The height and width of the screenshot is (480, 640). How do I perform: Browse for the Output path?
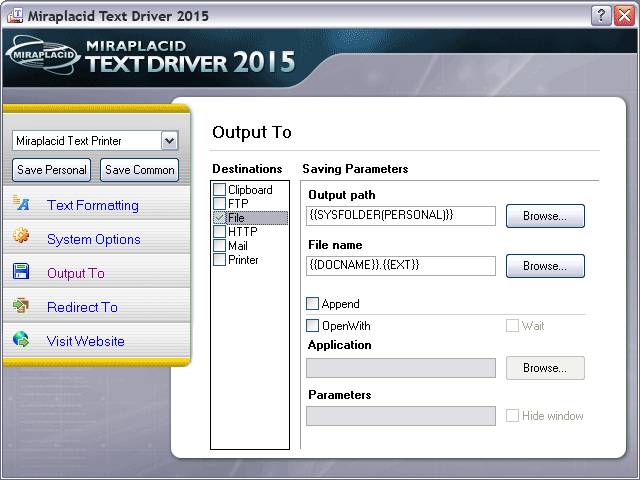(x=545, y=216)
